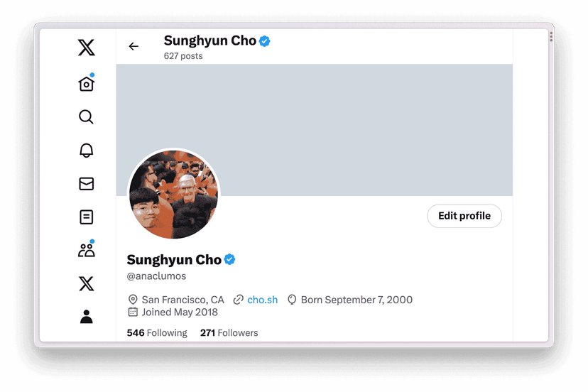Click the verified badge in the header
The height and width of the screenshot is (392, 588).
coord(265,41)
